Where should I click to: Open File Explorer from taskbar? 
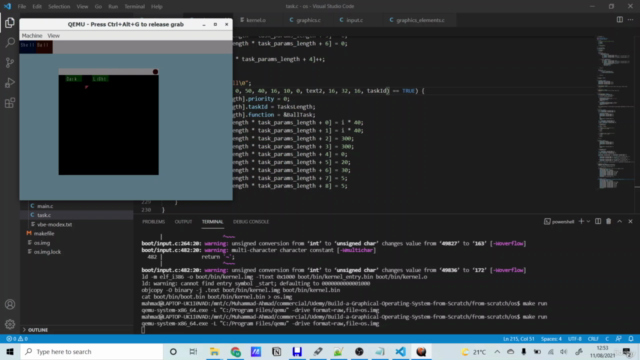214,351
